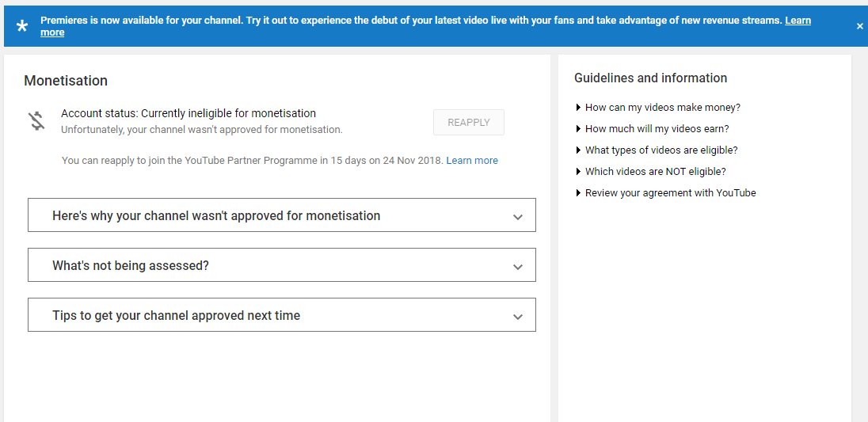Click the "Here's why your channel wasn't approved" title
The image size is (868, 422).
tap(216, 215)
